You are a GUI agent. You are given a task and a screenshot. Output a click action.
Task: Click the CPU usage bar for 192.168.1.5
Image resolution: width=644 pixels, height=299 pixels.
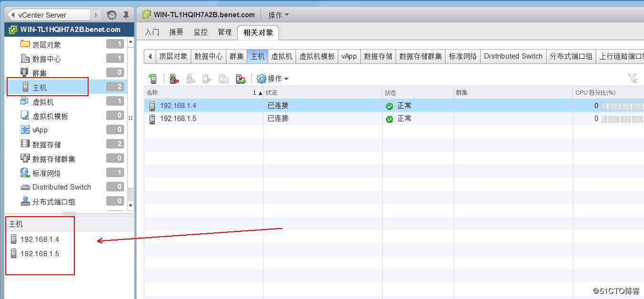[623, 119]
